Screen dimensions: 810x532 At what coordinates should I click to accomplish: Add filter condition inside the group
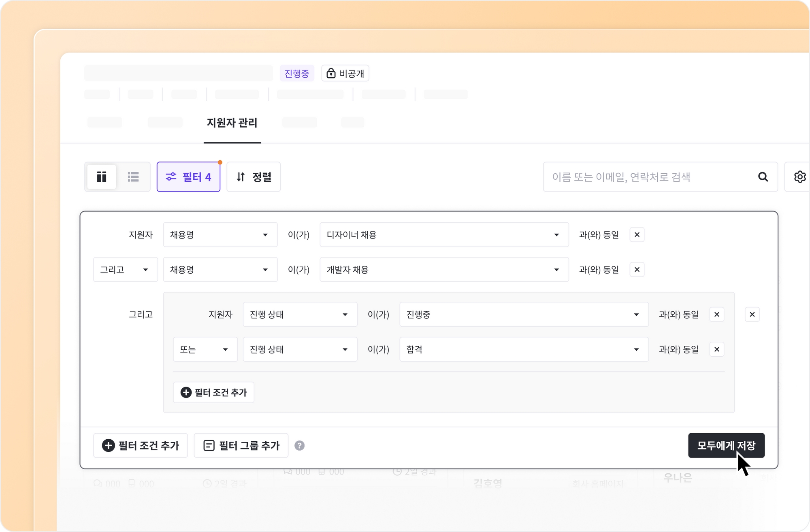213,392
